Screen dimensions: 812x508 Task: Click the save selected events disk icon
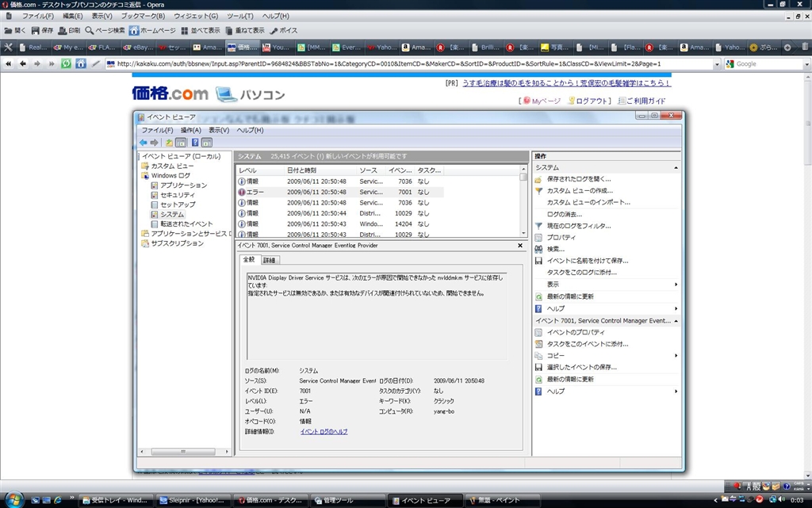click(x=538, y=367)
